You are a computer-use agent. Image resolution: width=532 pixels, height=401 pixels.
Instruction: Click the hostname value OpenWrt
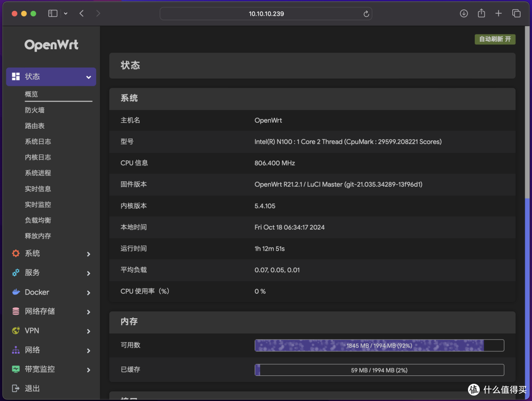[x=268, y=120]
